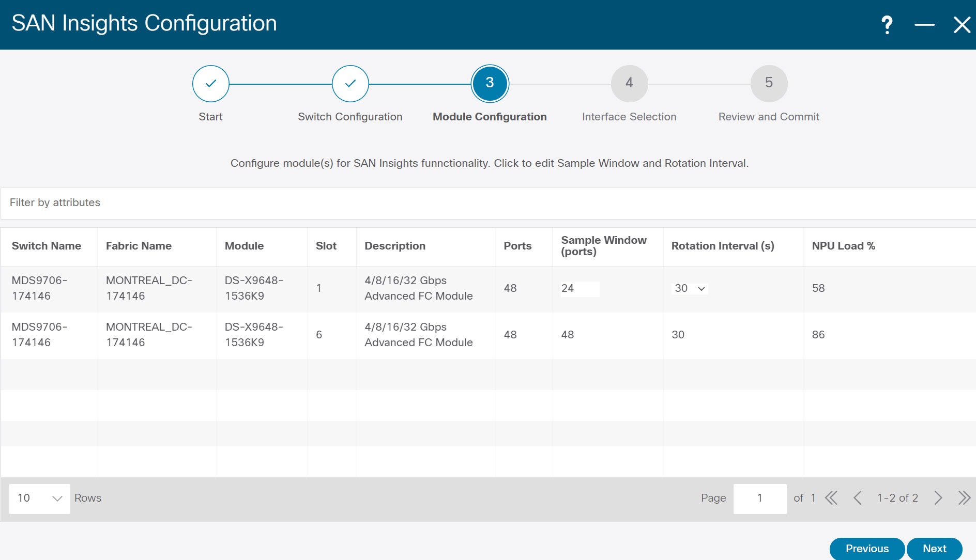Select the row for slot 6 module
Viewport: 976px width, 560px height.
click(414, 334)
